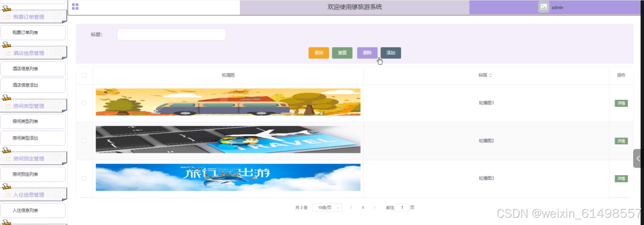Click the 欢迎使用够旅游系统 title banner
The width and height of the screenshot is (644, 225).
pos(355,7)
